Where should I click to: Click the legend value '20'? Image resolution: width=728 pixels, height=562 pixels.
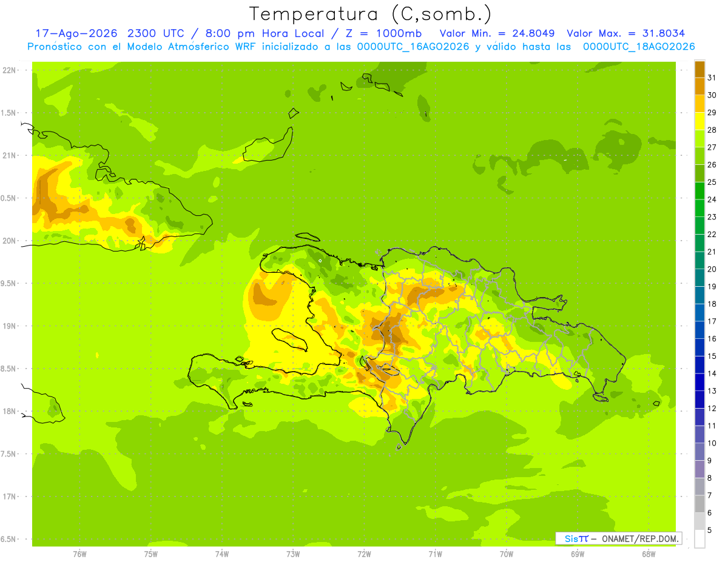[x=712, y=269]
